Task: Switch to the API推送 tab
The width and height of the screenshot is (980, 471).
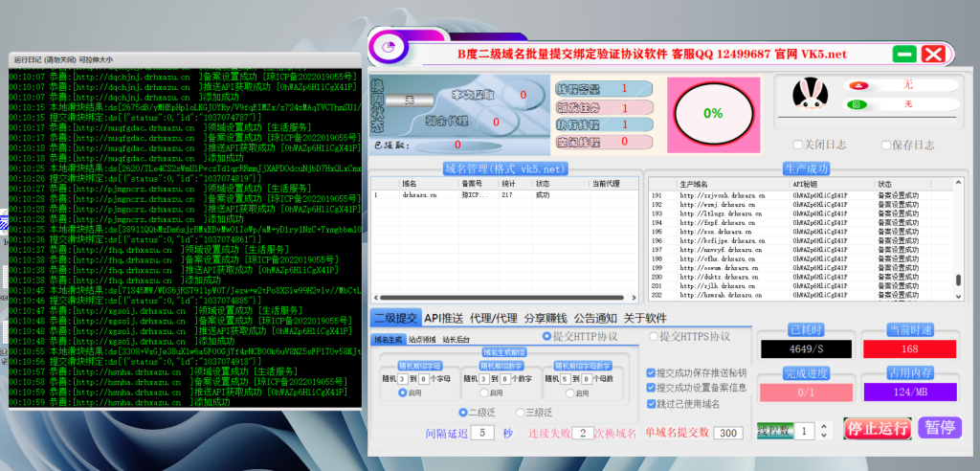Action: coord(444,318)
